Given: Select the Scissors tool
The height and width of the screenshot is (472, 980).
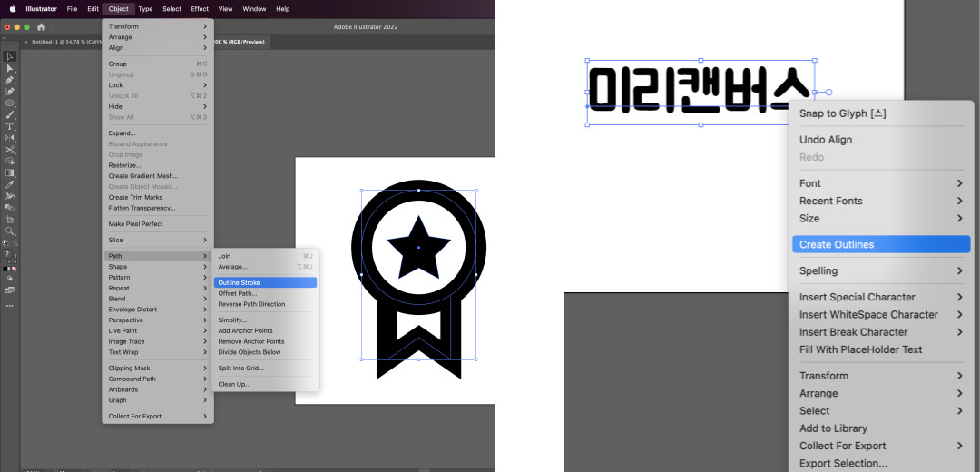Looking at the screenshot, I should pos(9,150).
